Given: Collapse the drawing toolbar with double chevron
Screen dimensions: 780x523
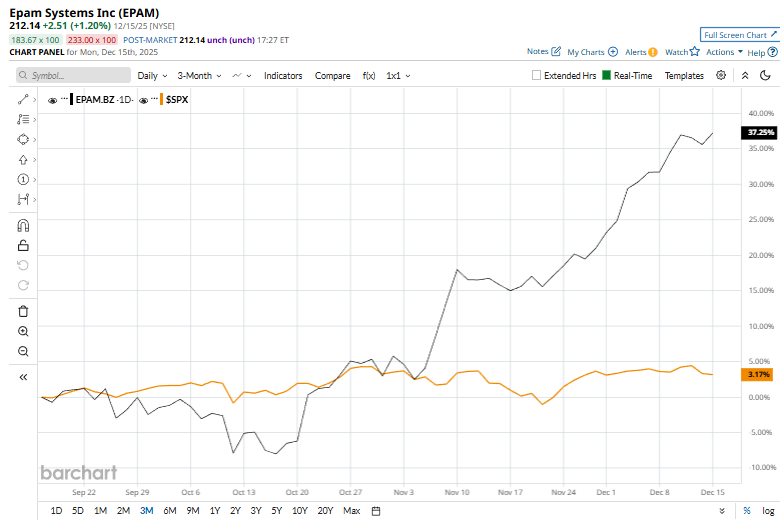Looking at the screenshot, I should pyautogui.click(x=23, y=377).
